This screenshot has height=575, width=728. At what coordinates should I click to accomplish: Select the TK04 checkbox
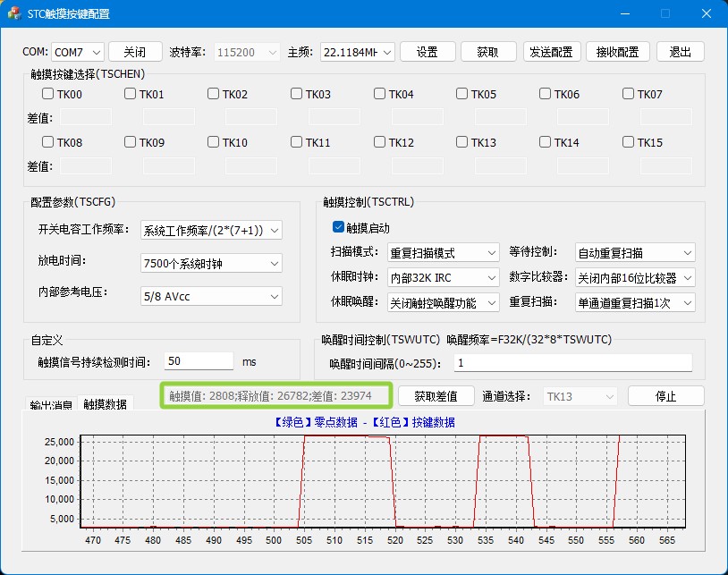379,94
